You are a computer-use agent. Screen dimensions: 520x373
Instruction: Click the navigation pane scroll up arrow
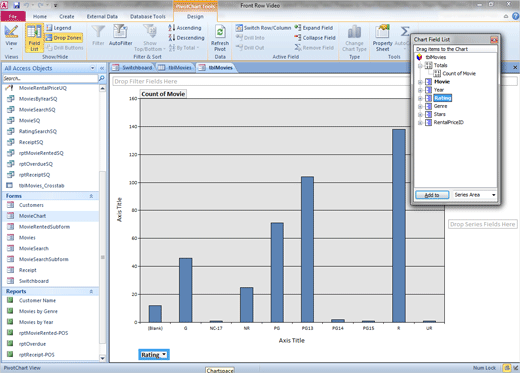pyautogui.click(x=102, y=88)
